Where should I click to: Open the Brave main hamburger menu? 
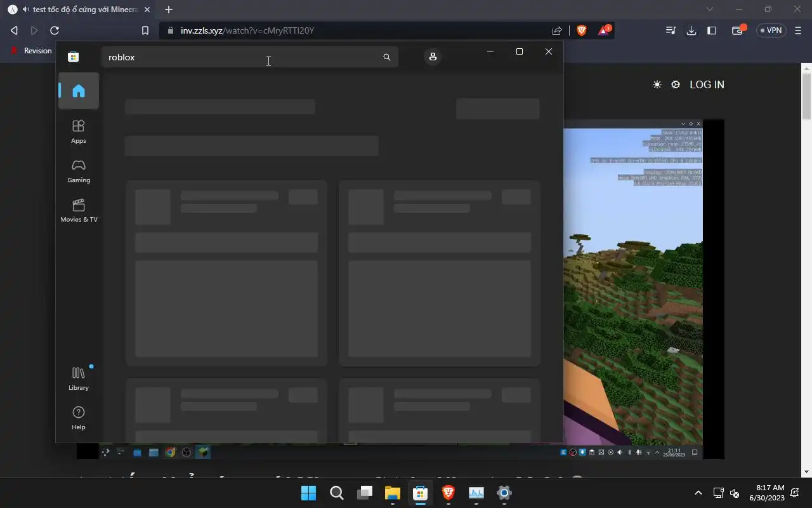pyautogui.click(x=798, y=30)
